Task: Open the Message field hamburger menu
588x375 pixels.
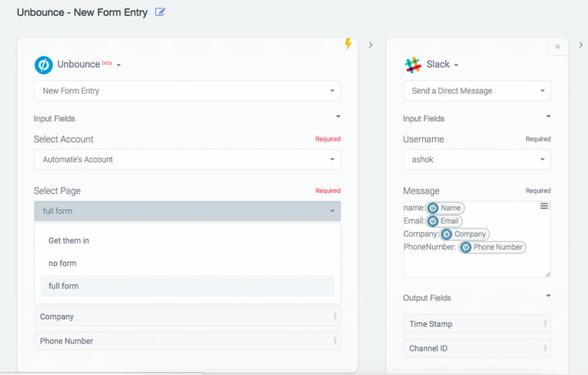Action: (x=544, y=206)
